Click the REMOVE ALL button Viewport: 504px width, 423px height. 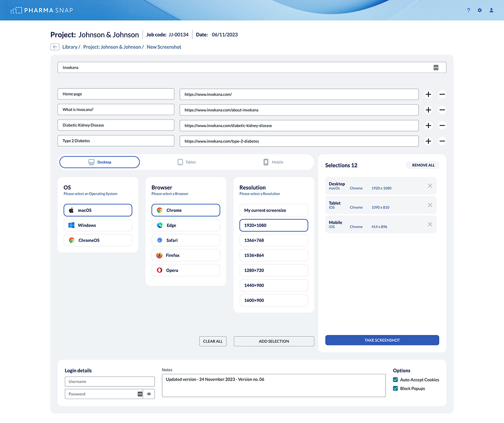click(423, 165)
